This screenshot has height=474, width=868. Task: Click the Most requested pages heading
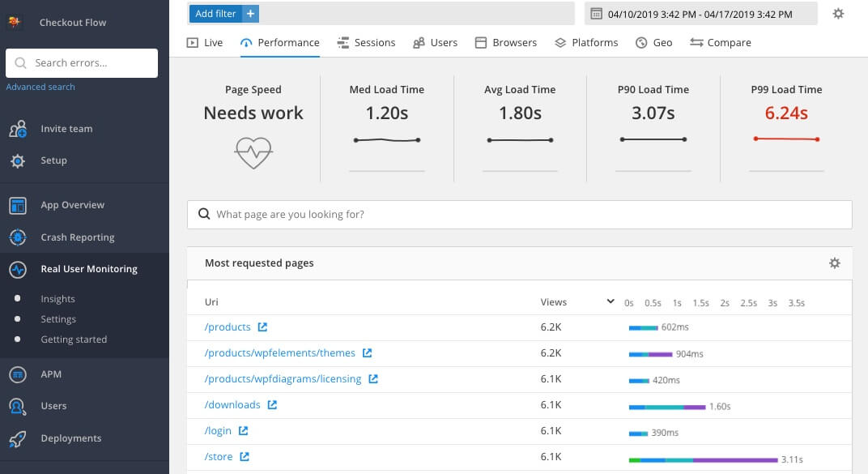pyautogui.click(x=259, y=263)
